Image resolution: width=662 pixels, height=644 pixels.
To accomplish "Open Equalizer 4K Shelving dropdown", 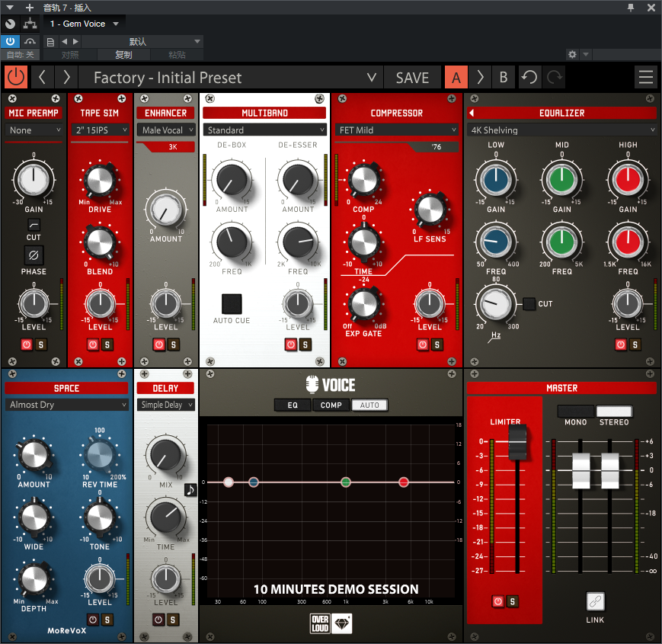I will (x=562, y=130).
